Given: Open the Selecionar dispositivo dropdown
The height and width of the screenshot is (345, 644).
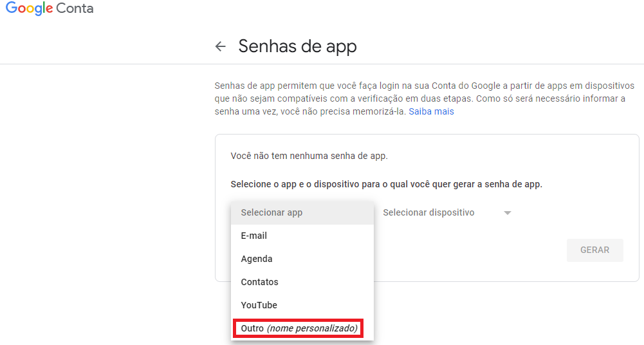Looking at the screenshot, I should 447,213.
